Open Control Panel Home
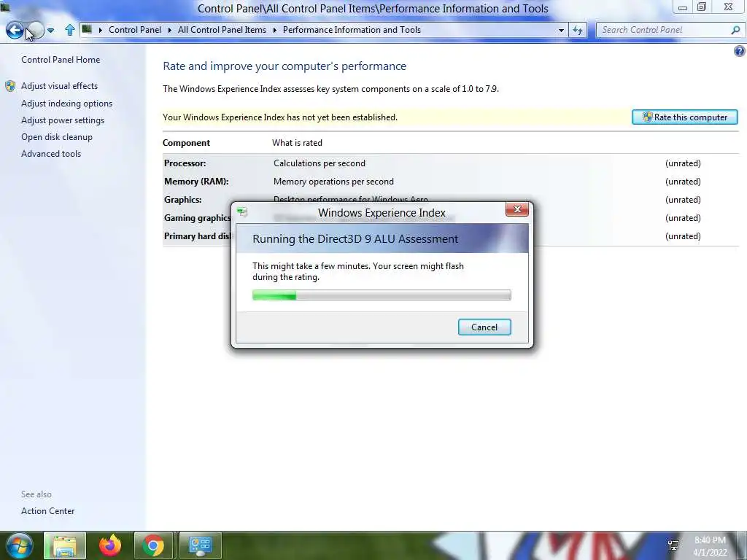This screenshot has width=747, height=560. (x=61, y=60)
